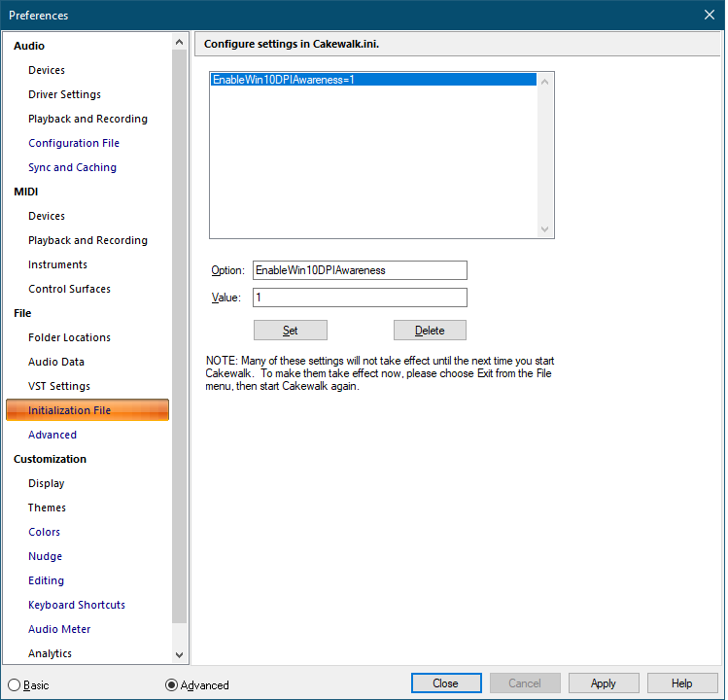
Task: Select EnableWin10DPIAwareness=1 list entry
Action: (x=374, y=80)
